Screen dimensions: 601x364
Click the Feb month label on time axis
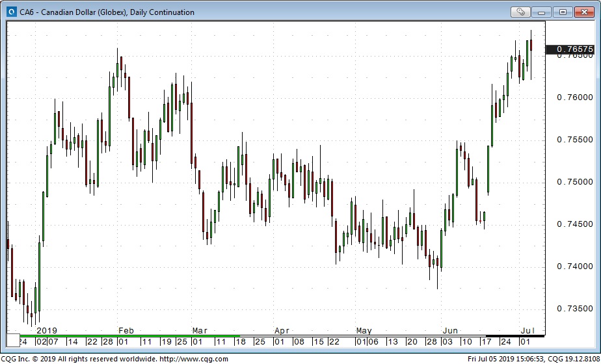tap(126, 330)
